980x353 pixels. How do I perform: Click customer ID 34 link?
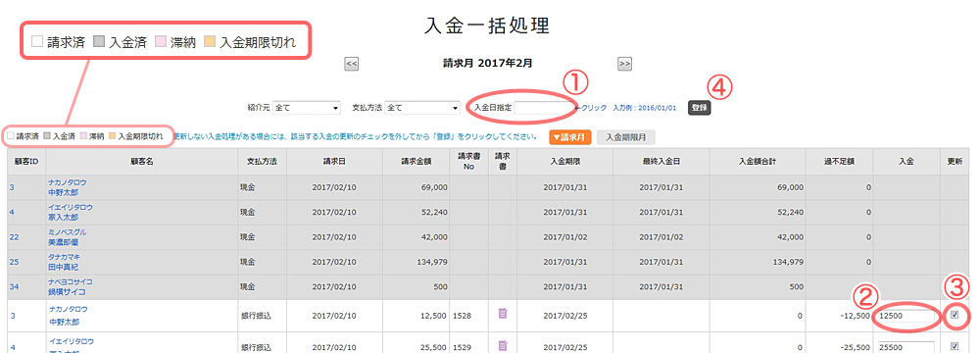pos(13,286)
